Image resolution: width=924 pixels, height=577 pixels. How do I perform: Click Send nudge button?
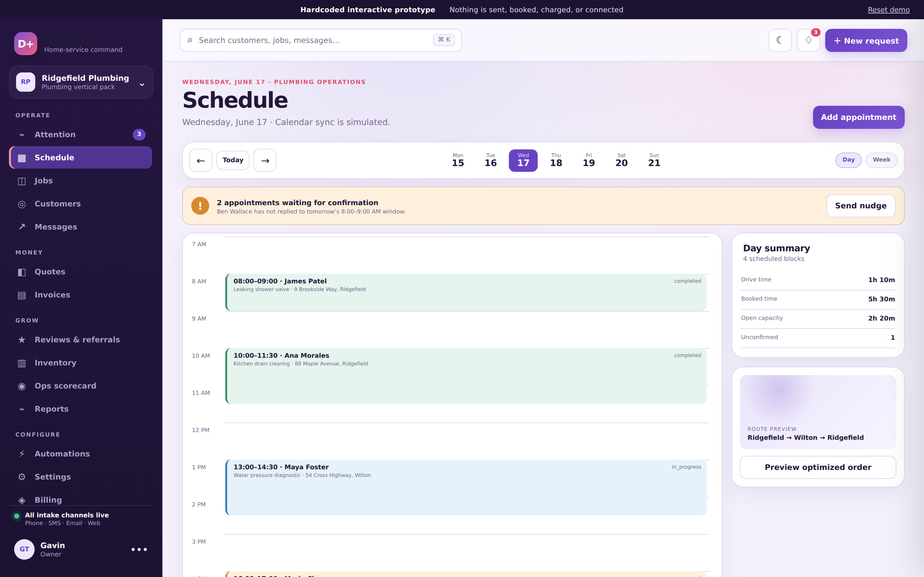pyautogui.click(x=860, y=206)
